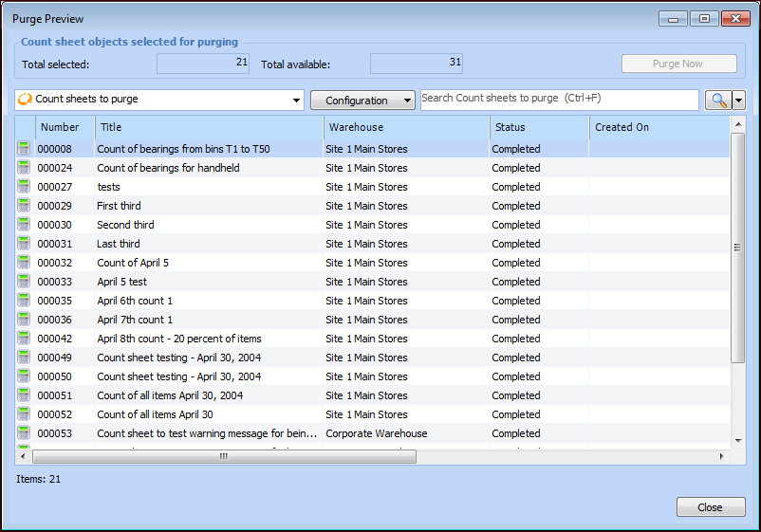Click the count sheet icon for row 000049
The height and width of the screenshot is (532, 761).
pyautogui.click(x=24, y=358)
